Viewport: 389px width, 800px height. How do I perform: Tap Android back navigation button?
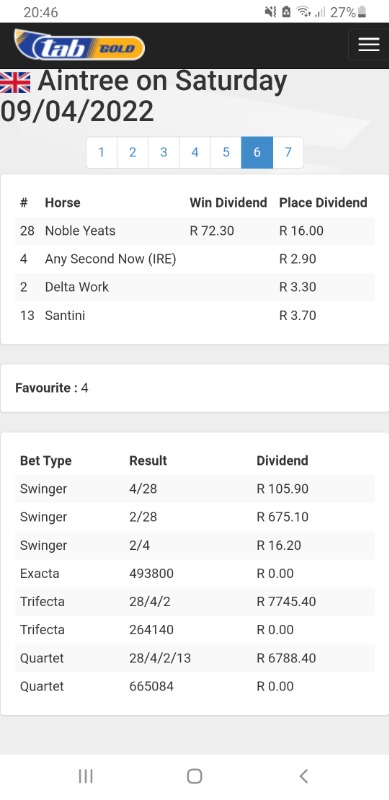(x=303, y=776)
